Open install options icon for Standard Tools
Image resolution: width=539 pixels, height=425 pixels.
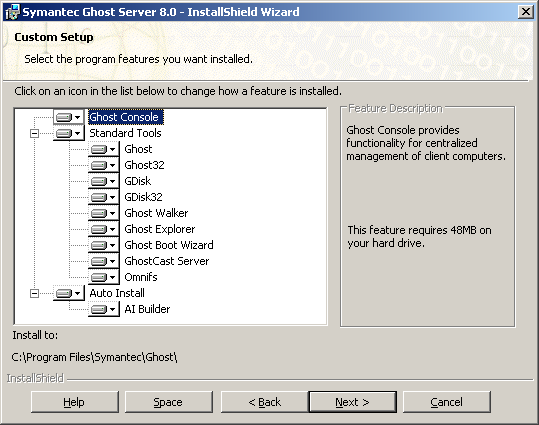coord(69,133)
